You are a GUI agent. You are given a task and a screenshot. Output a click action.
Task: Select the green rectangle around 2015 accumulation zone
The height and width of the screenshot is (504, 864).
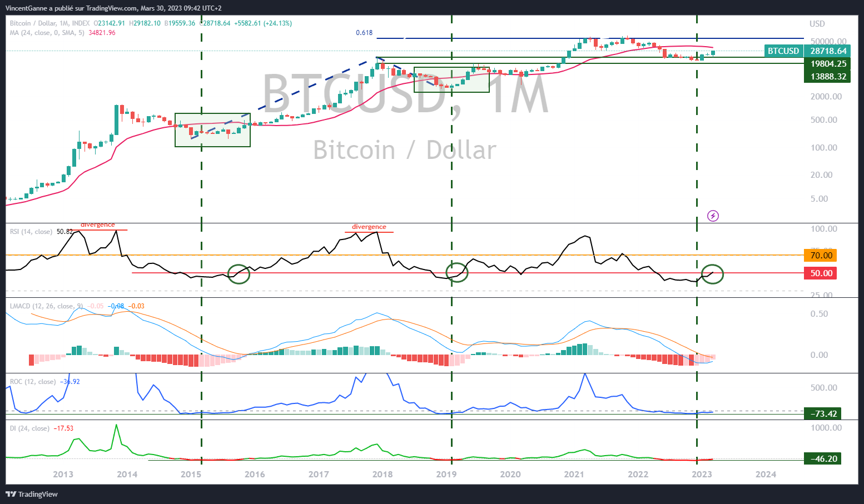(x=212, y=130)
